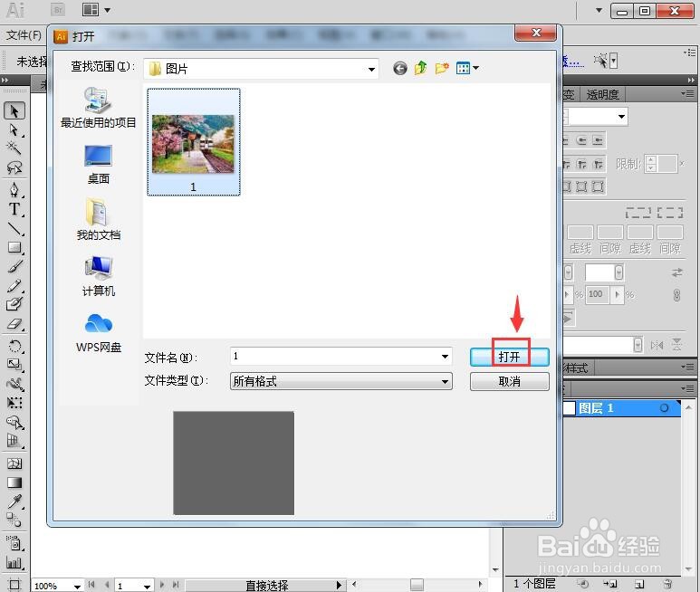700x592 pixels.
Task: Select the Eraser tool
Action: (14, 324)
